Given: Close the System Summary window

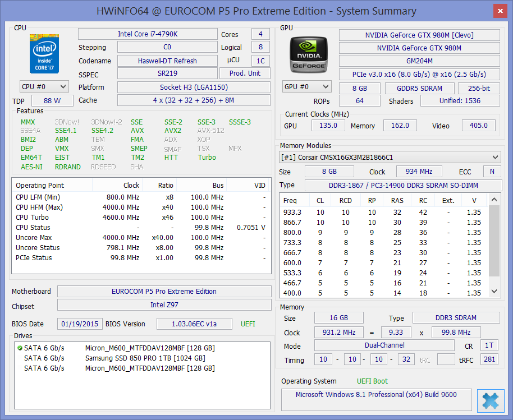Looking at the screenshot, I should pos(500,11).
